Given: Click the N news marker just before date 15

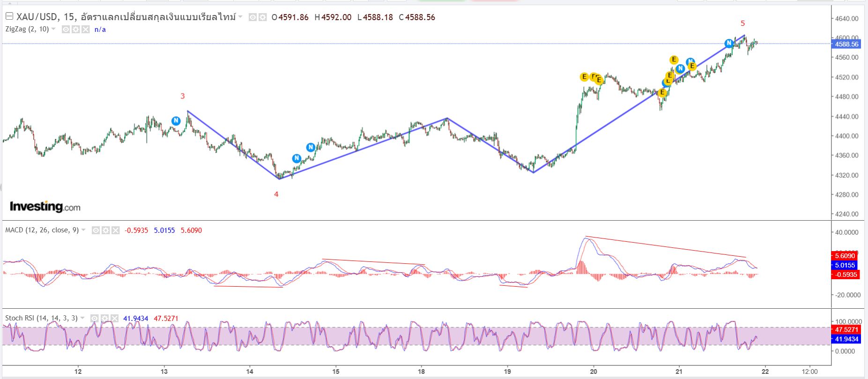Looking at the screenshot, I should (x=311, y=148).
